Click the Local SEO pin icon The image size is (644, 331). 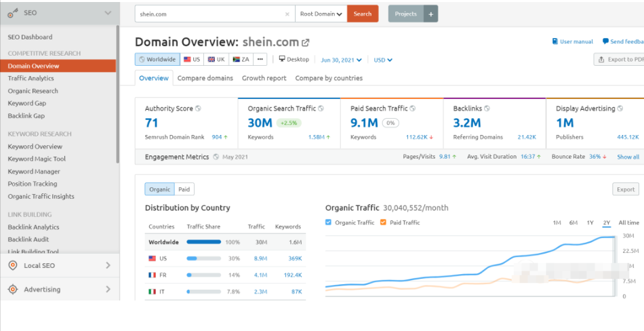click(x=13, y=266)
